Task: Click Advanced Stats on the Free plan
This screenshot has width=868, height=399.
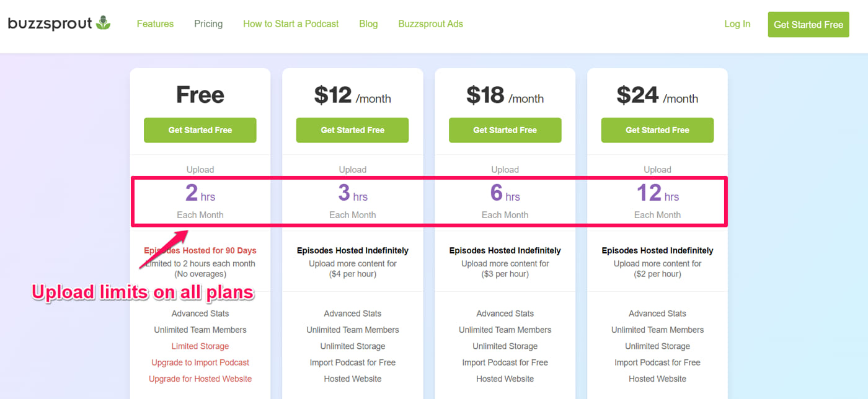Action: click(x=200, y=313)
